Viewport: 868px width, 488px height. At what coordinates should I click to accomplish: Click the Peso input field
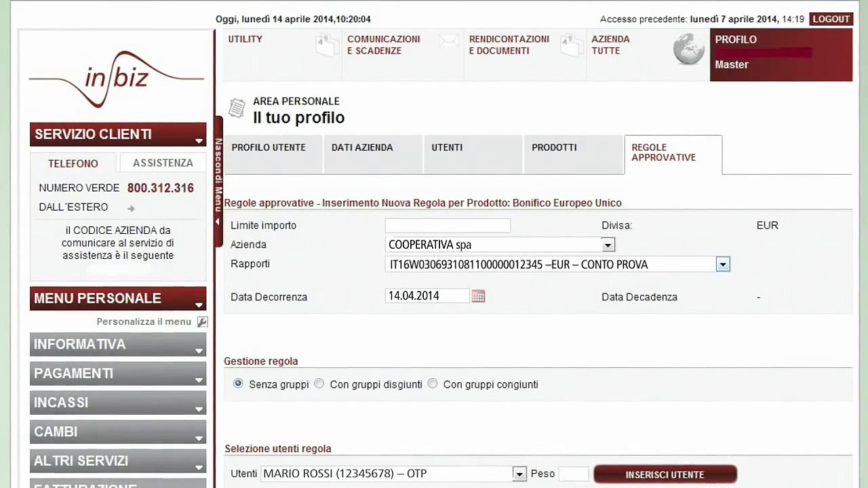[x=573, y=474]
